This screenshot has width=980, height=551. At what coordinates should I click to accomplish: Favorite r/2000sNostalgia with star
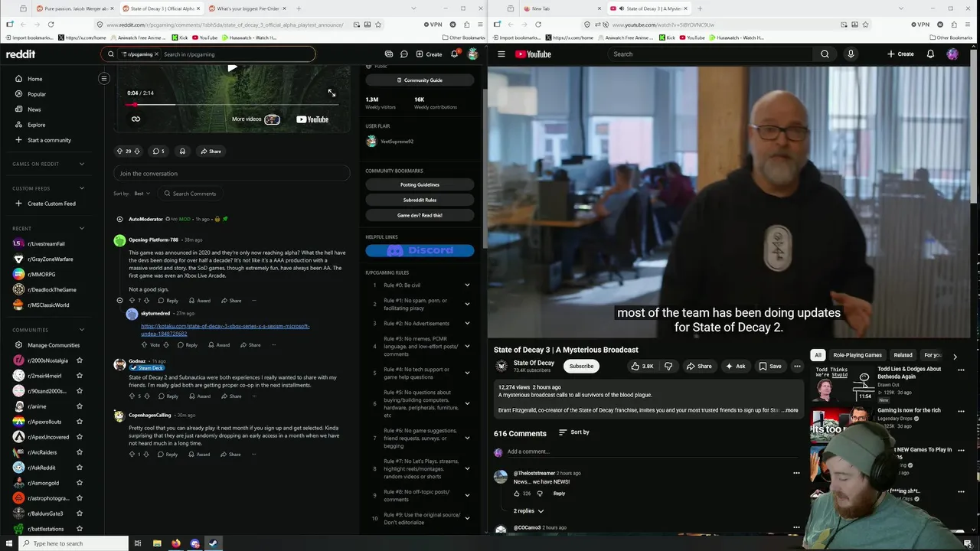pos(79,360)
